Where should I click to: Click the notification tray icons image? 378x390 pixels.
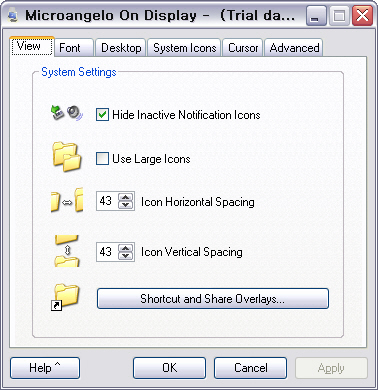click(x=66, y=113)
